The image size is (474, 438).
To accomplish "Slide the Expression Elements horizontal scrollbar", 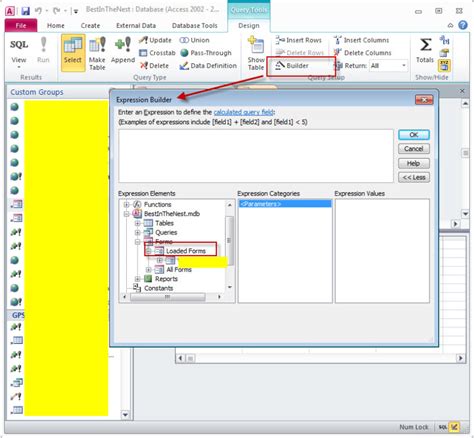I will (167, 297).
